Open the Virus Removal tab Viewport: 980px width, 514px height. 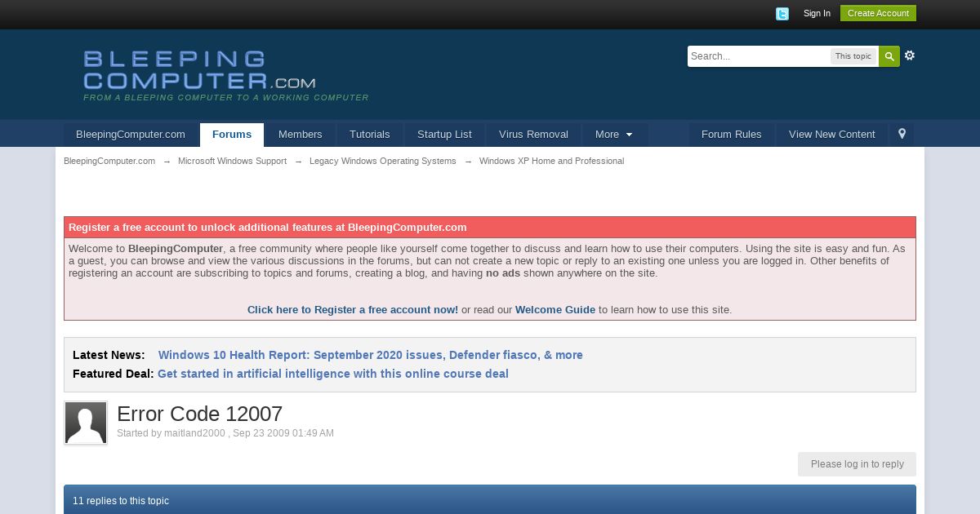533,135
